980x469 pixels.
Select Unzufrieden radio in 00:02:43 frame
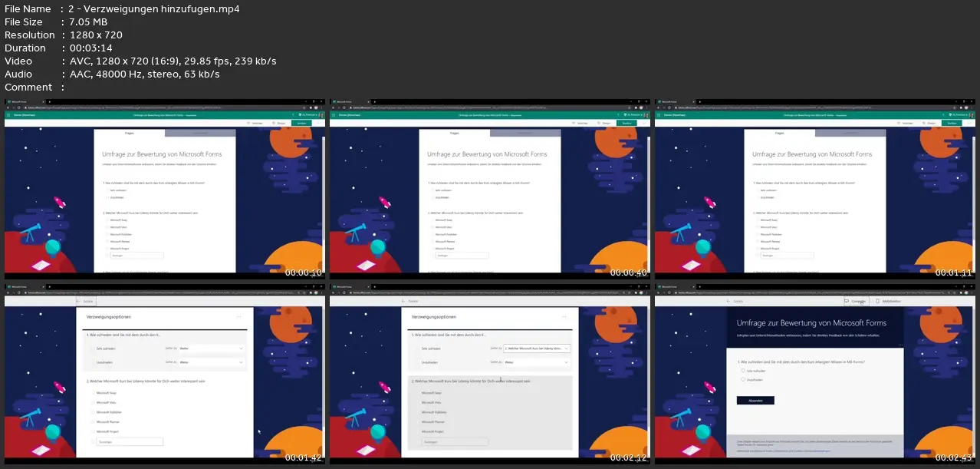[743, 379]
